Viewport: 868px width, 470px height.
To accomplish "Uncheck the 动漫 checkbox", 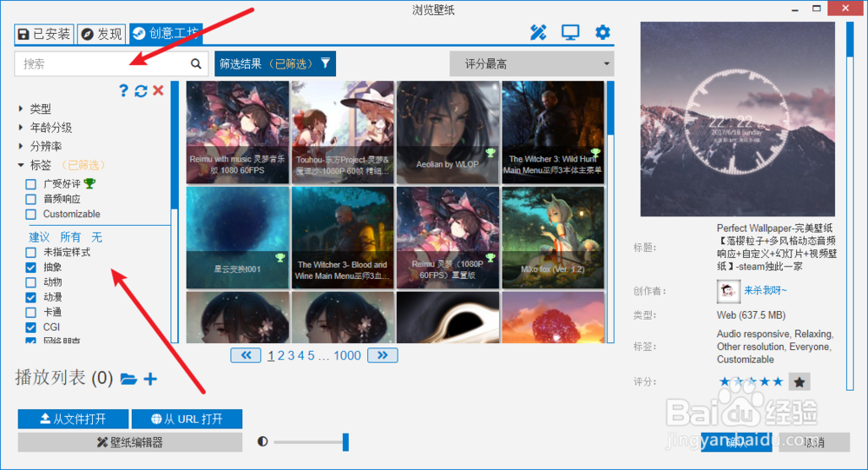I will pos(31,297).
